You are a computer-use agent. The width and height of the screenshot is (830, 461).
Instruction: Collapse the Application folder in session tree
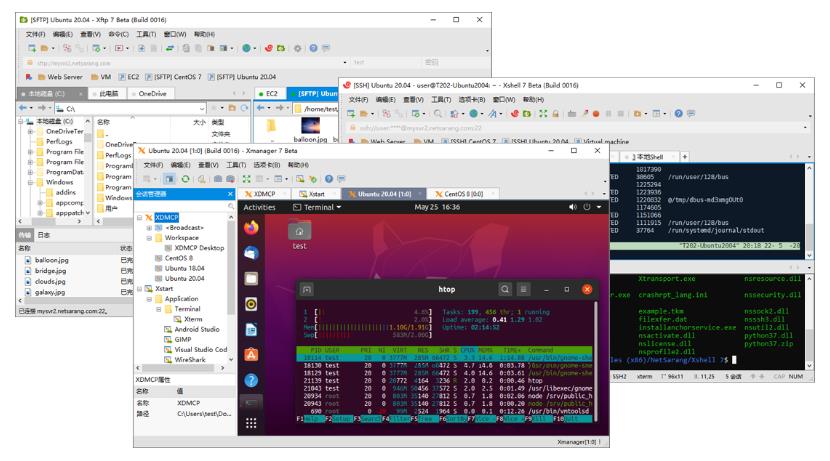[149, 299]
